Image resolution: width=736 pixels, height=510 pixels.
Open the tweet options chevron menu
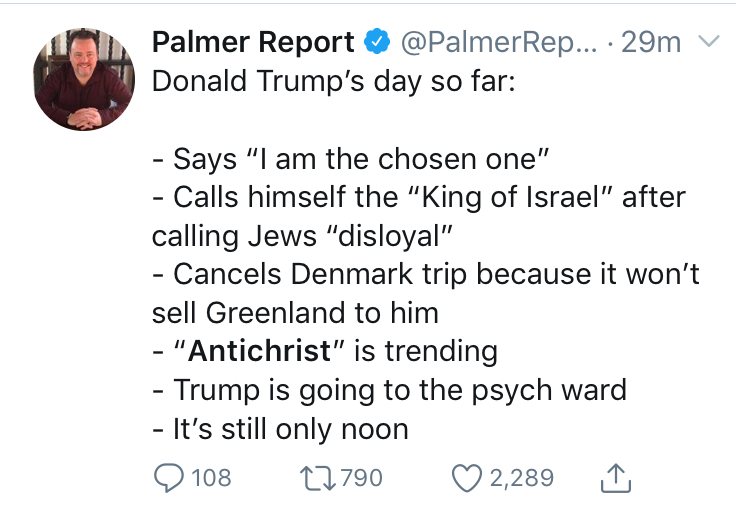[709, 41]
